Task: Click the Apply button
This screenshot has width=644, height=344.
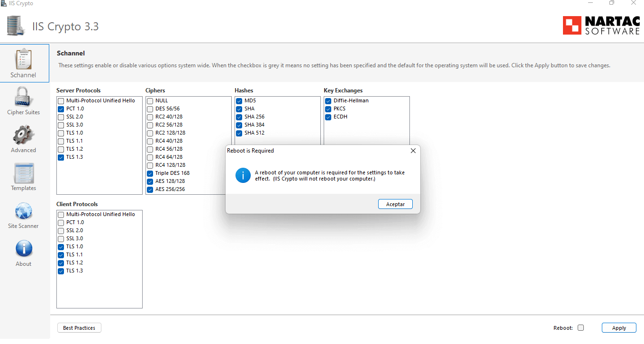Action: click(x=619, y=328)
